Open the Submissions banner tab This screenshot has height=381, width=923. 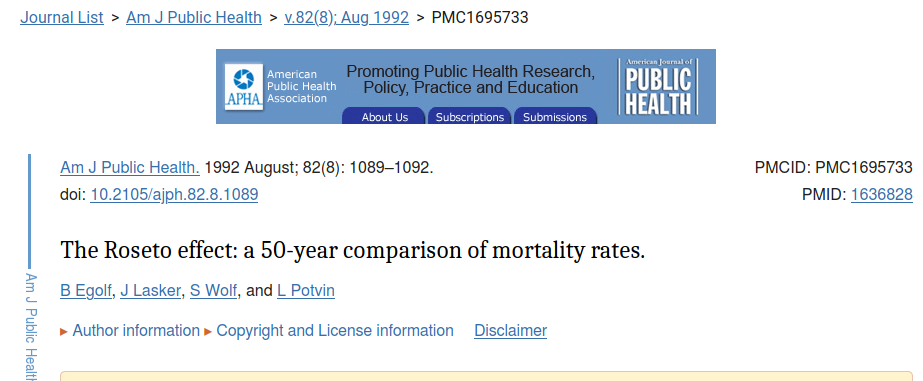[555, 117]
